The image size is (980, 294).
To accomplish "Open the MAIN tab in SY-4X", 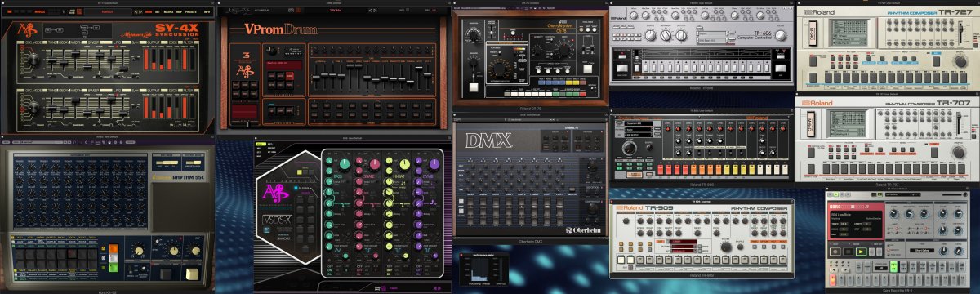I will pos(149,11).
